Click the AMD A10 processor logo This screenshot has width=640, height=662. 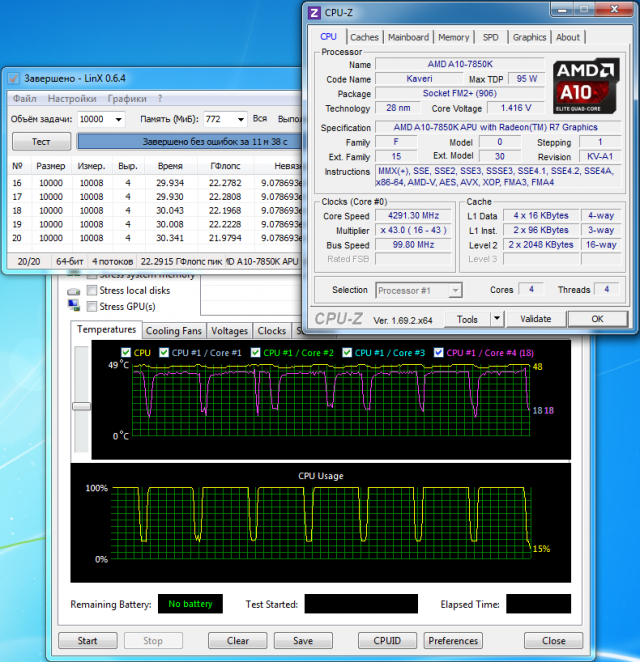tap(586, 86)
